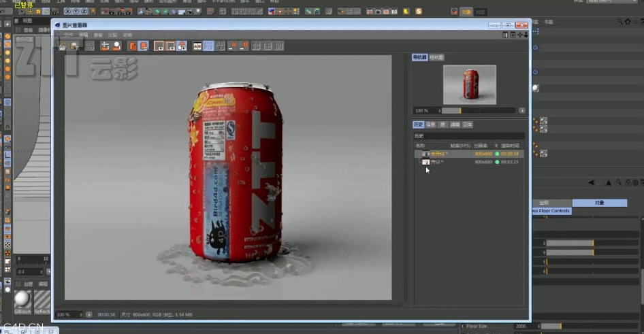The width and height of the screenshot is (644, 334).
Task: Click the down-arrow icon at Picture Viewer top right
Action: click(x=526, y=35)
